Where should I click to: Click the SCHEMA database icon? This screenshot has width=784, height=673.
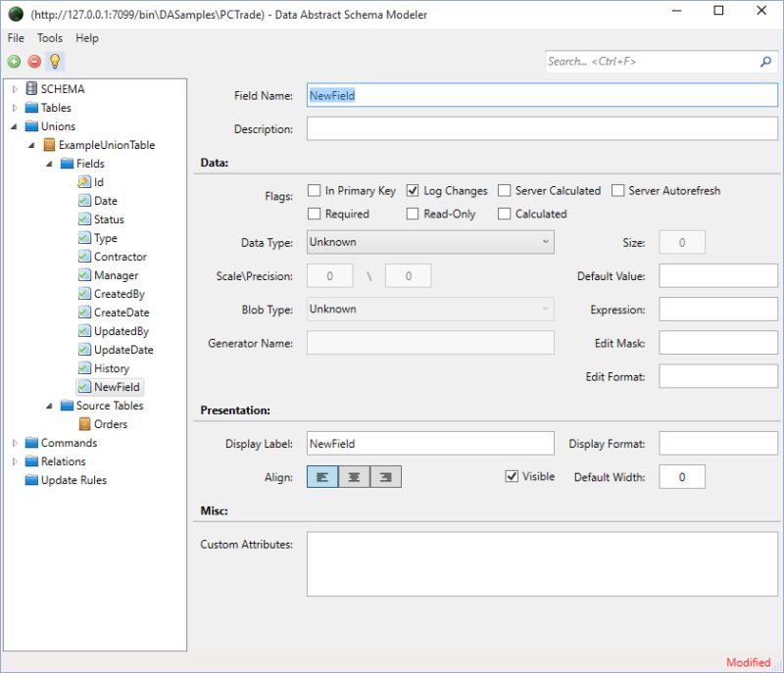click(x=31, y=88)
